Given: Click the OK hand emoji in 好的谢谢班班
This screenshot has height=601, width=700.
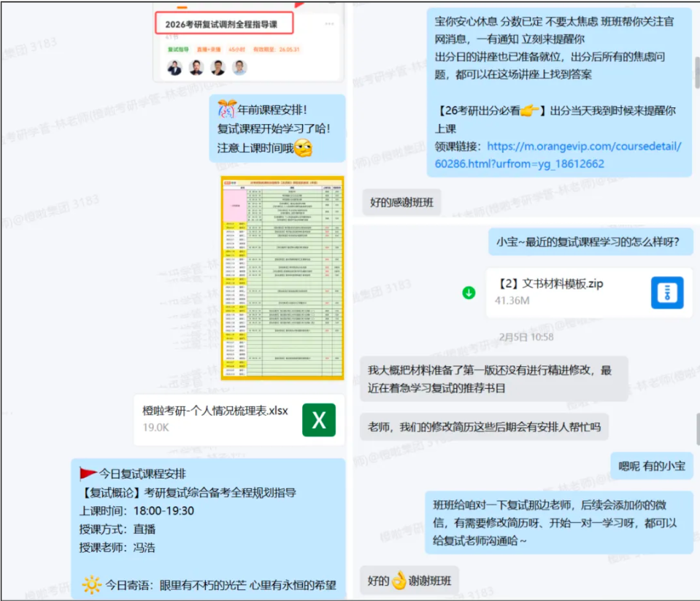Looking at the screenshot, I should [399, 581].
